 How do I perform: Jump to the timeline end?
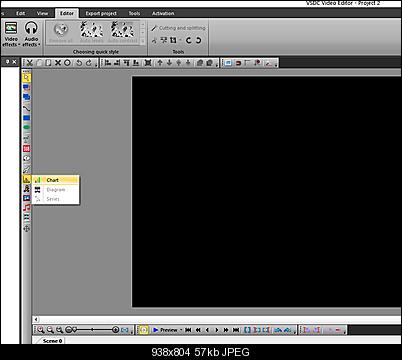[x=236, y=330]
